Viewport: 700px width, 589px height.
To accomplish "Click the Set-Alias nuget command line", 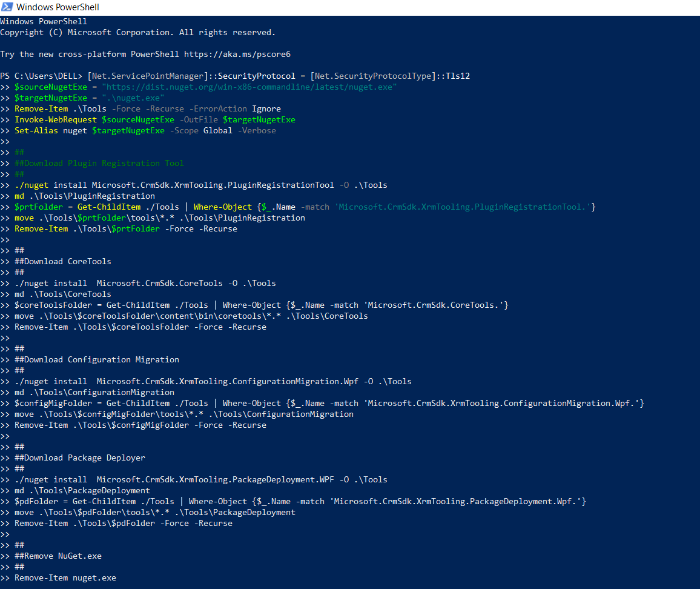I will coord(145,130).
